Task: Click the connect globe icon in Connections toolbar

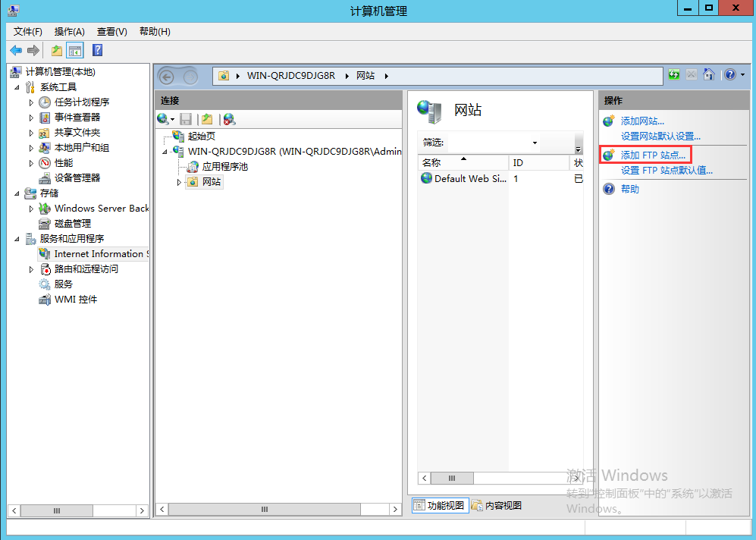Action: point(162,118)
